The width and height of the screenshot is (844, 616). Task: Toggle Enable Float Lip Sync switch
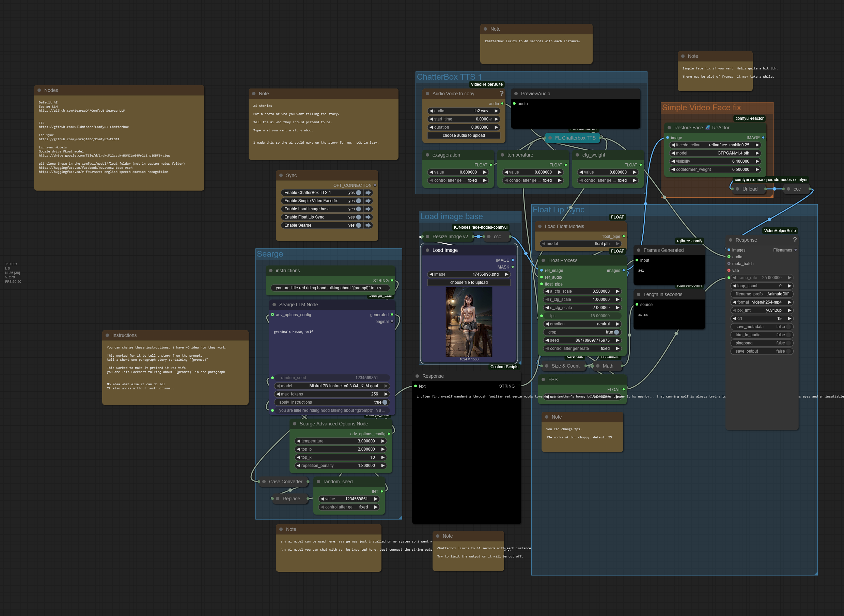pos(359,217)
